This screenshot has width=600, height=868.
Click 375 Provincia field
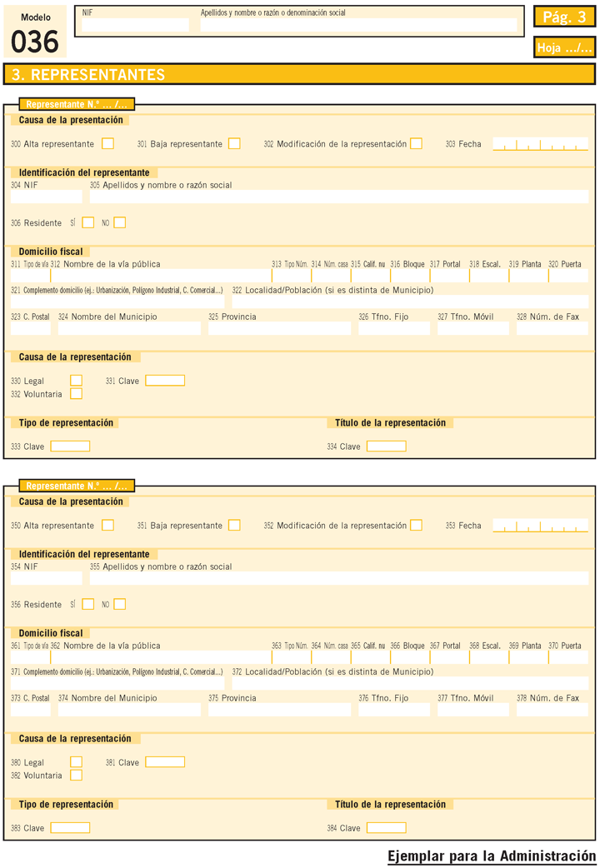tap(280, 710)
